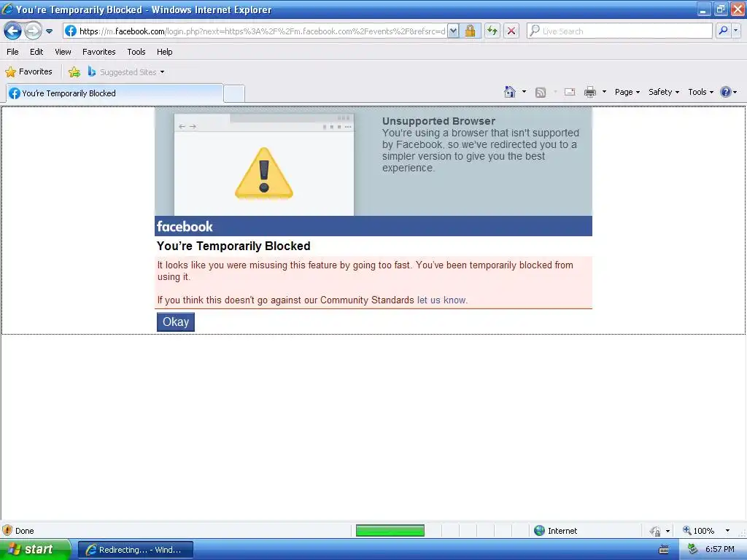Screen dimensions: 747x560
Task: Expand the address bar history dropdown
Action: pyautogui.click(x=453, y=31)
